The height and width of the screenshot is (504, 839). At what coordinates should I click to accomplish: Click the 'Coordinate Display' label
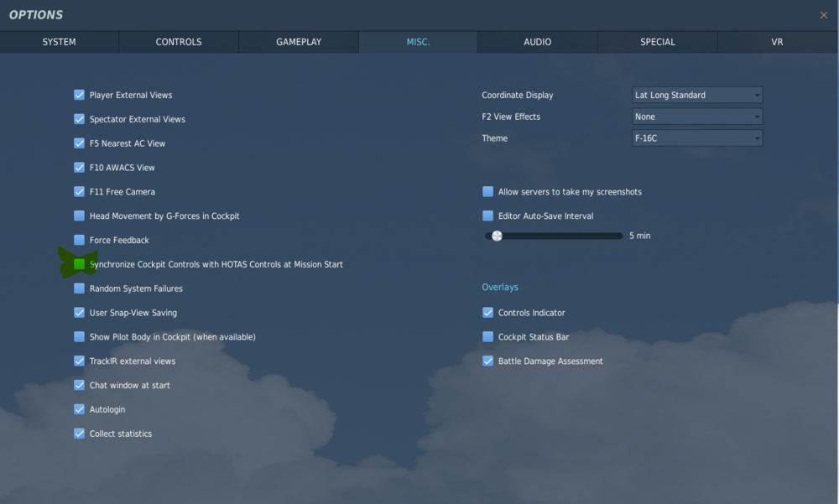[518, 95]
